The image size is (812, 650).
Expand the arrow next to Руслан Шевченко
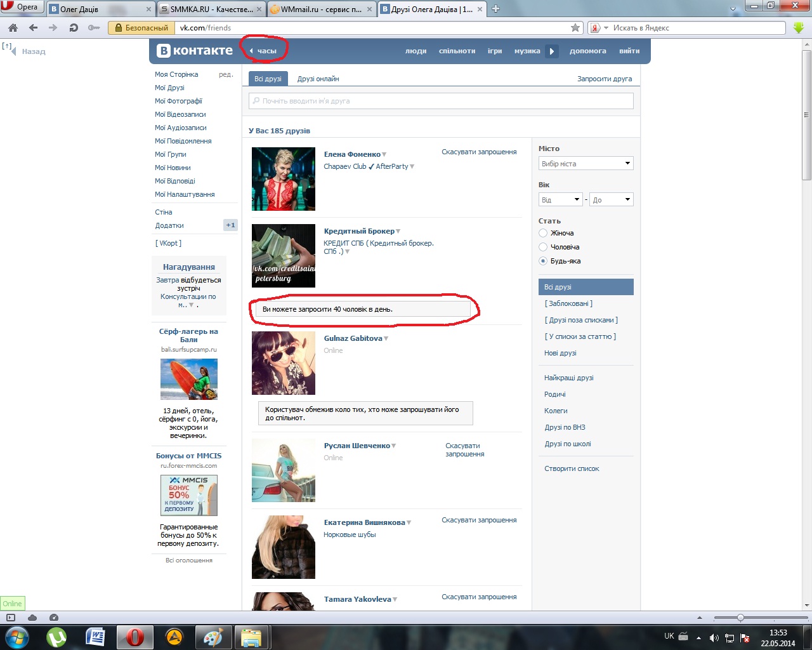(394, 446)
